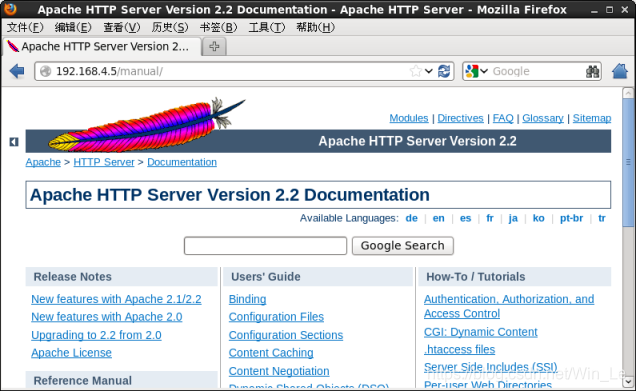
Task: Click the Apache feather logo
Action: click(x=146, y=125)
